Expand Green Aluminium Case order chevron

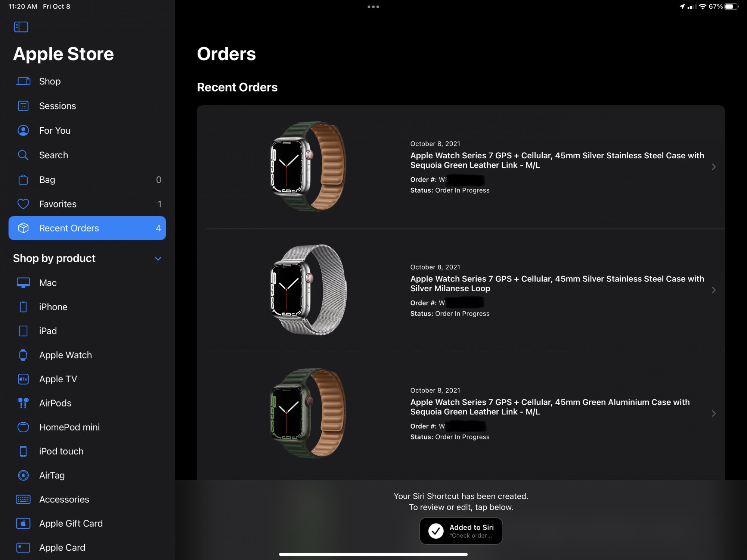click(x=713, y=413)
